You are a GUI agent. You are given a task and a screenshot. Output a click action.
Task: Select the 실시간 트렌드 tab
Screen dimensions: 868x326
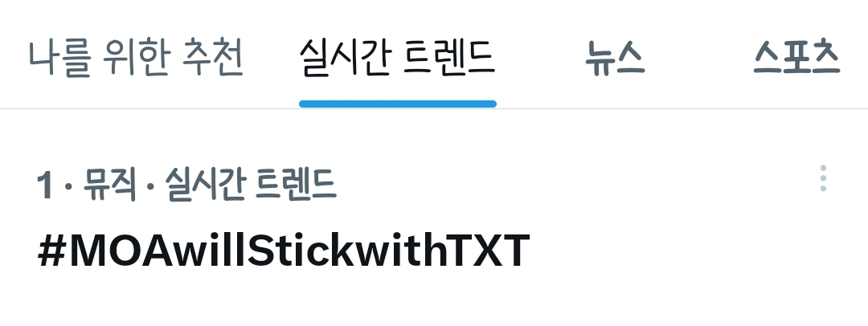(x=397, y=58)
